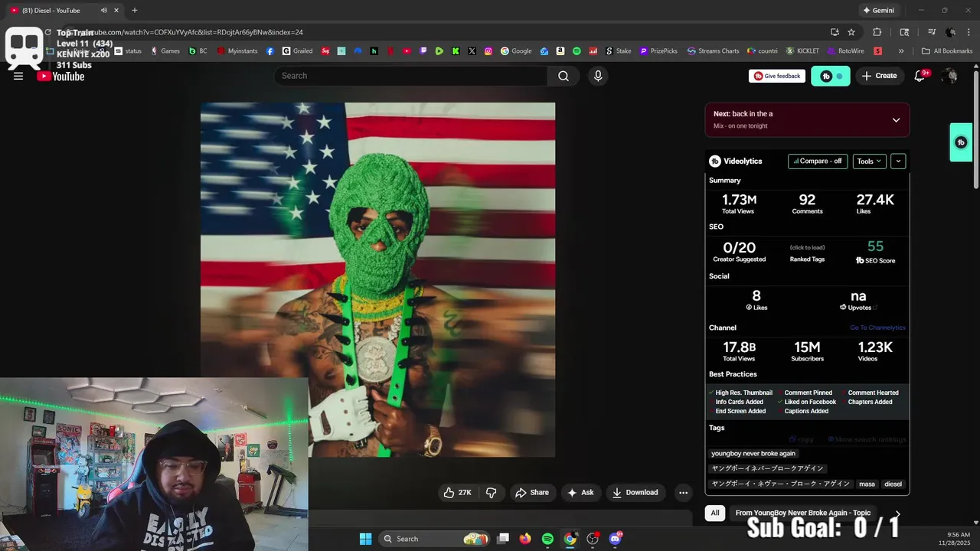Dislike the video with thumbs-down
The width and height of the screenshot is (980, 551).
click(492, 493)
